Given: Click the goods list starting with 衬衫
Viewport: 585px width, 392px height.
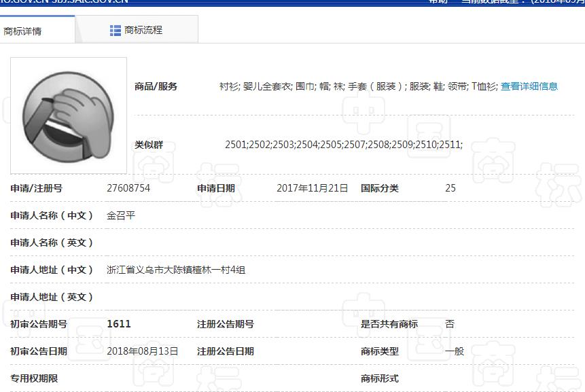Looking at the screenshot, I should [358, 86].
